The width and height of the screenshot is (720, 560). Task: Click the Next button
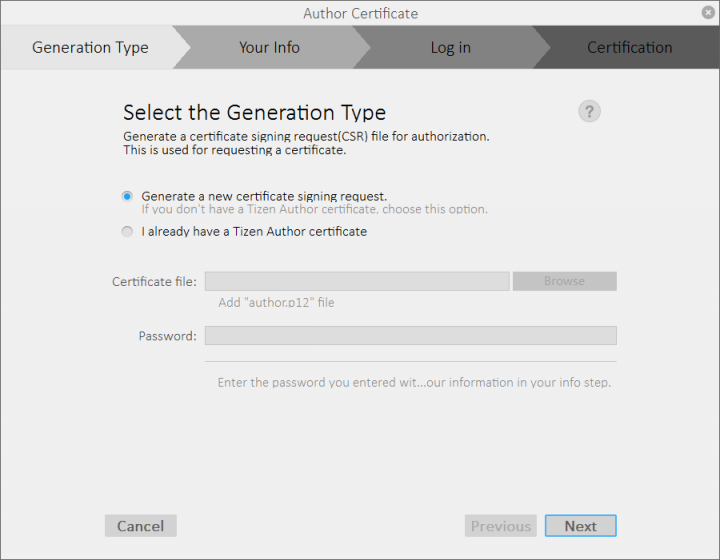coord(580,526)
